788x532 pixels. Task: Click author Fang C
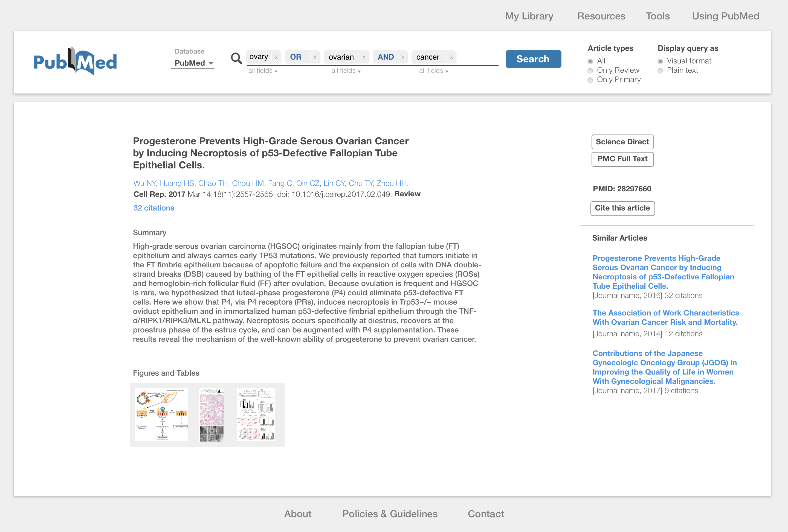pos(280,183)
